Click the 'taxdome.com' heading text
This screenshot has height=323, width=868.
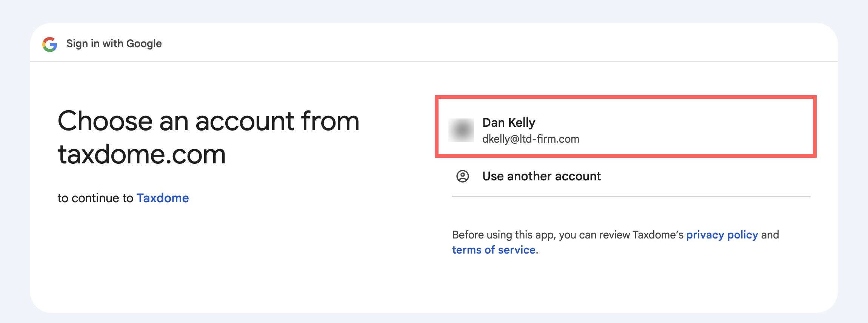(142, 154)
